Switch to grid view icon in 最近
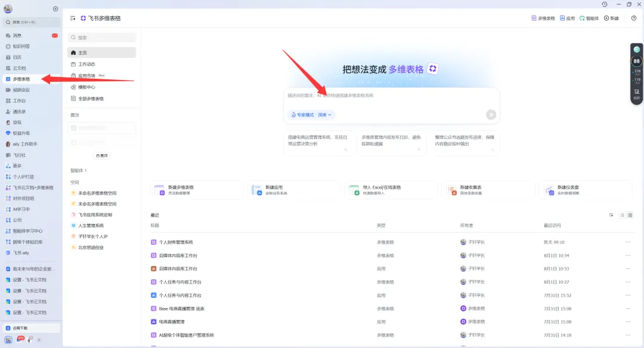644x348 pixels. [630, 215]
